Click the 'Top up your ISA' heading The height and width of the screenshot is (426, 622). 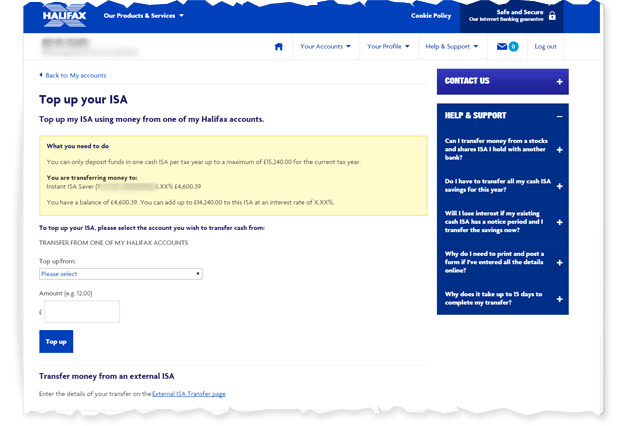point(83,99)
